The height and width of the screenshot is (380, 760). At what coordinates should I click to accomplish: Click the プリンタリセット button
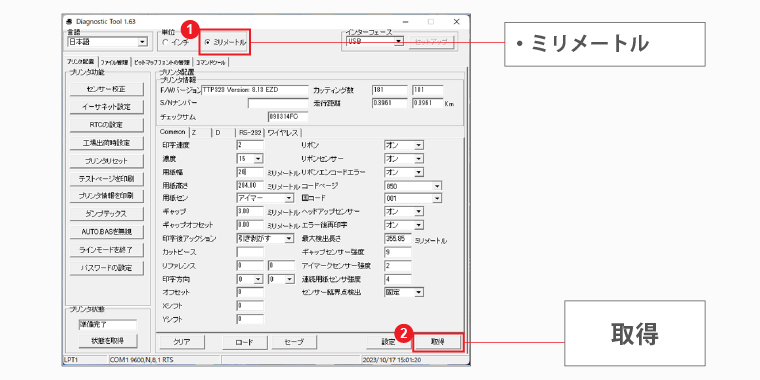107,161
